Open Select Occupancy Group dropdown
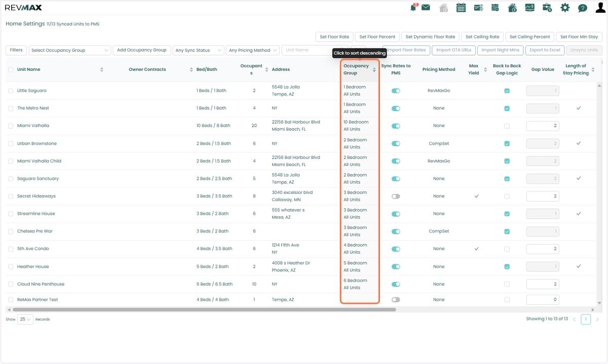The height and width of the screenshot is (364, 608). [70, 50]
